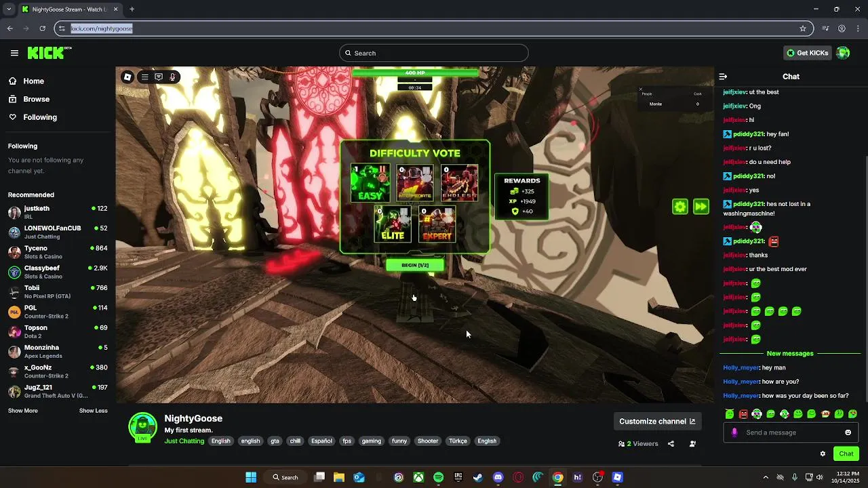Open recommended channel Moonzinha
This screenshot has height=488, width=868.
coord(58,351)
